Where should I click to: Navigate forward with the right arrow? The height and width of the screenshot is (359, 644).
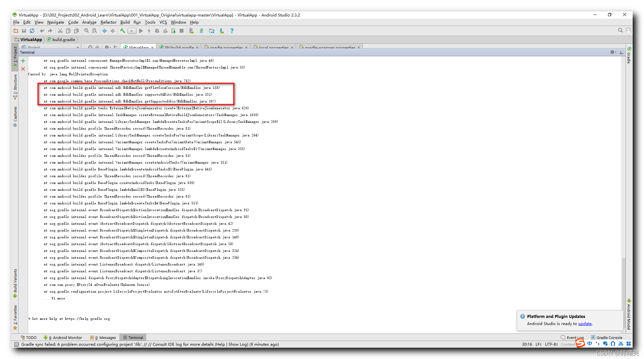coord(113,31)
